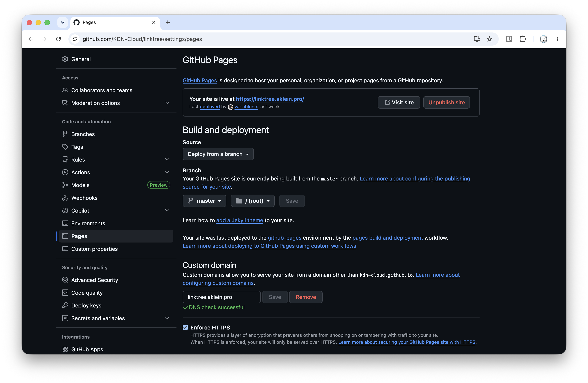The image size is (588, 383).
Task: Open a new browser tab
Action: pos(168,22)
